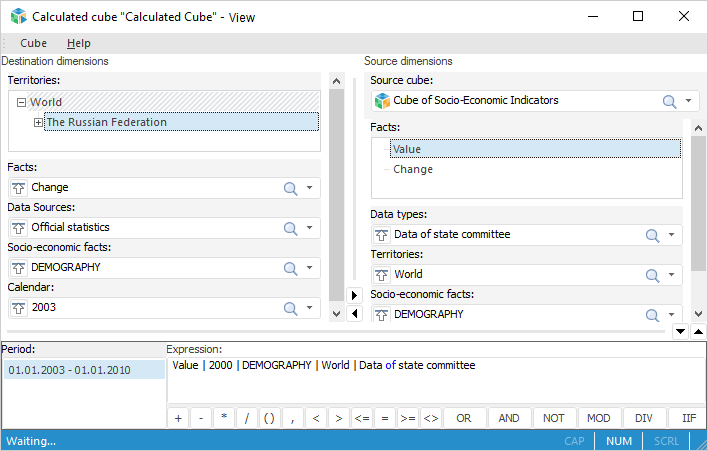The height and width of the screenshot is (451, 708).
Task: Open the Source cube dropdown arrow
Action: [x=690, y=101]
